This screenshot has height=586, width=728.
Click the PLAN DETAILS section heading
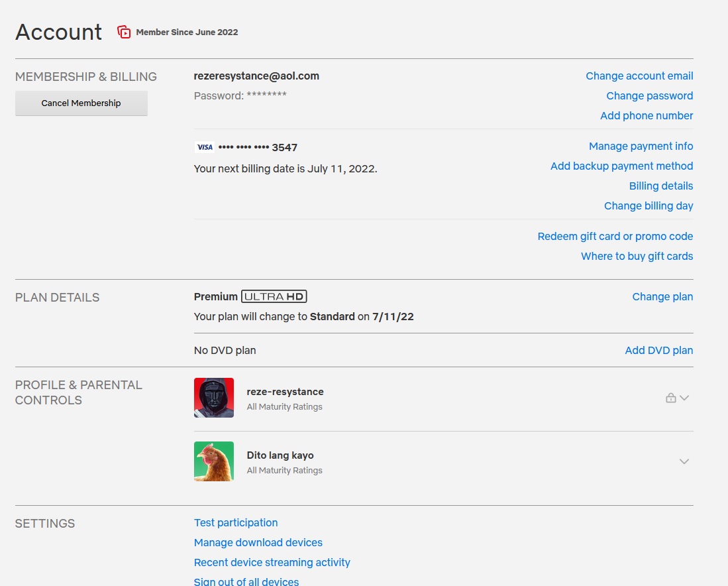57,298
